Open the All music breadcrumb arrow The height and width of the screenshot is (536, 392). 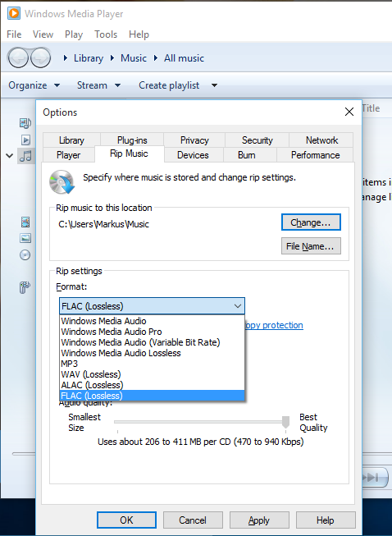(x=156, y=58)
